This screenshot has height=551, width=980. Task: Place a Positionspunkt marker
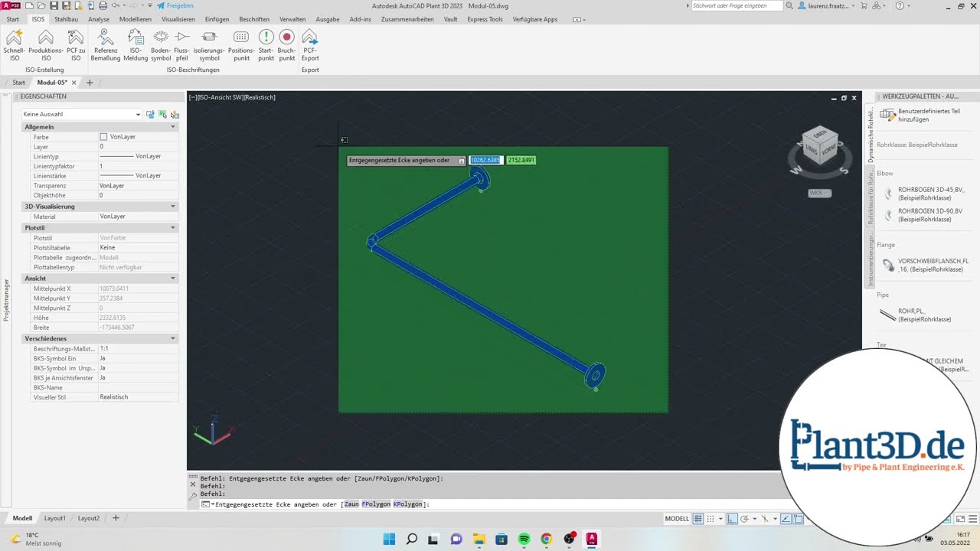click(x=241, y=45)
